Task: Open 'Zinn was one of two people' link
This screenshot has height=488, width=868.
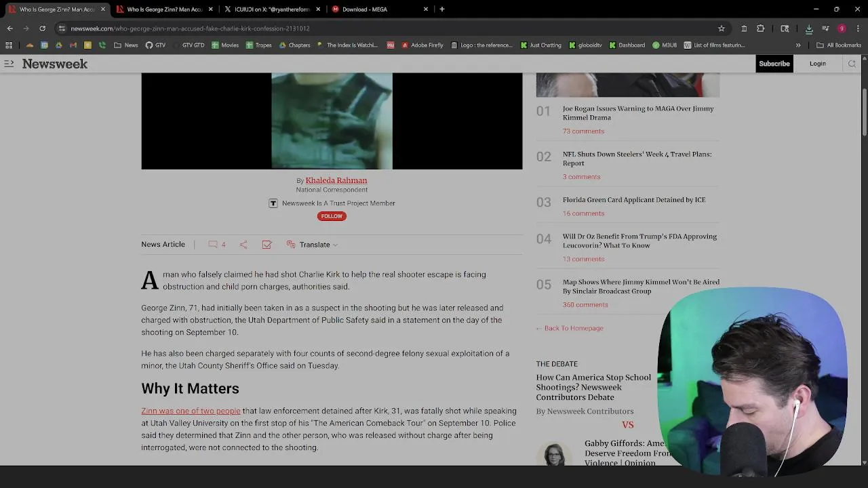Action: [191, 411]
